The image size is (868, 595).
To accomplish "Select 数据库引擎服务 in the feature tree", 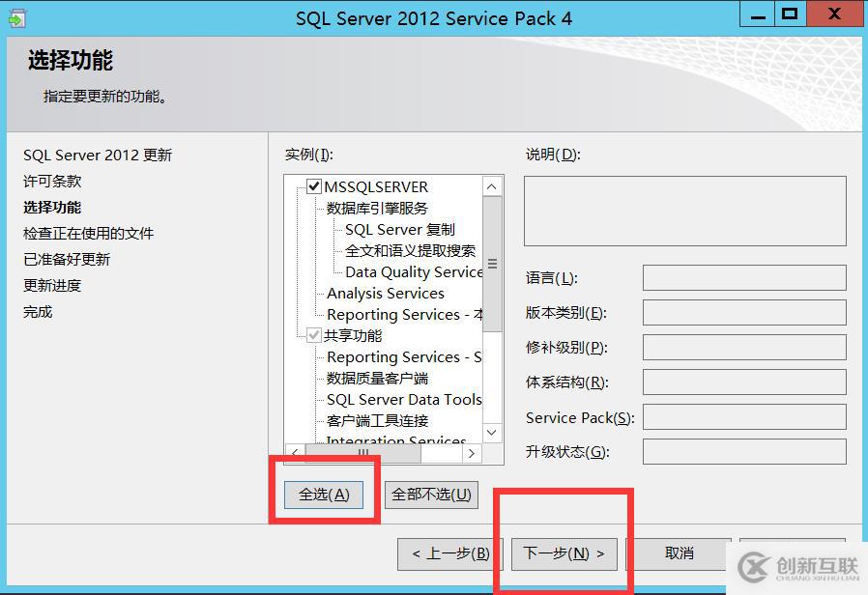I will 376,207.
